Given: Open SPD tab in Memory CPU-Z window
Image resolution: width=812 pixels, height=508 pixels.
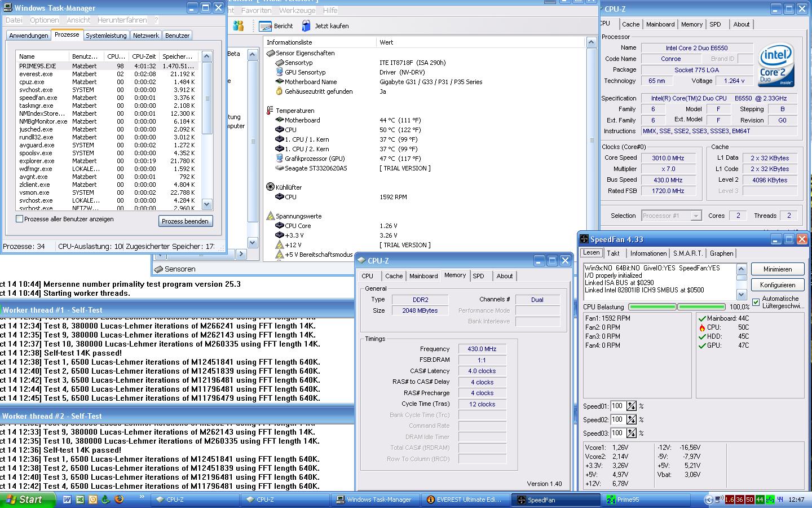Looking at the screenshot, I should (478, 276).
